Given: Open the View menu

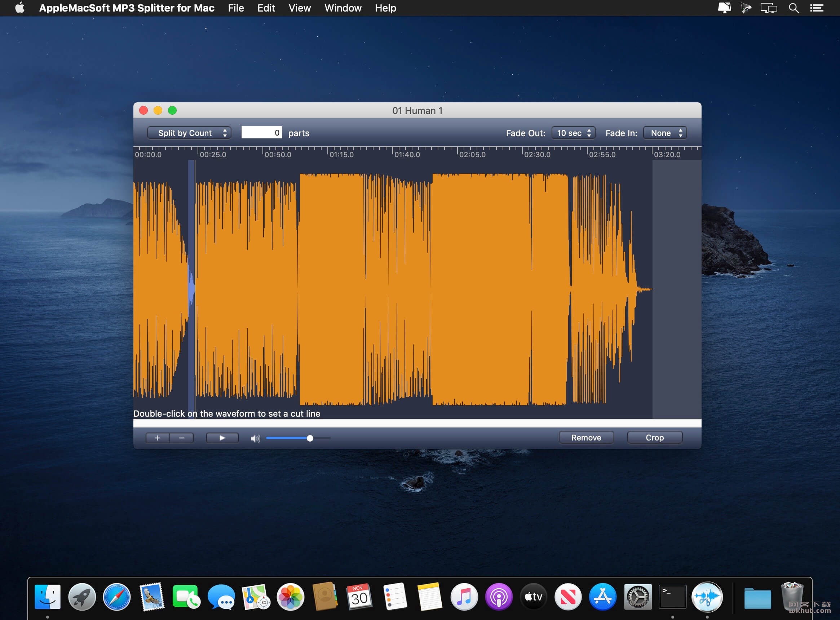Looking at the screenshot, I should pyautogui.click(x=300, y=8).
